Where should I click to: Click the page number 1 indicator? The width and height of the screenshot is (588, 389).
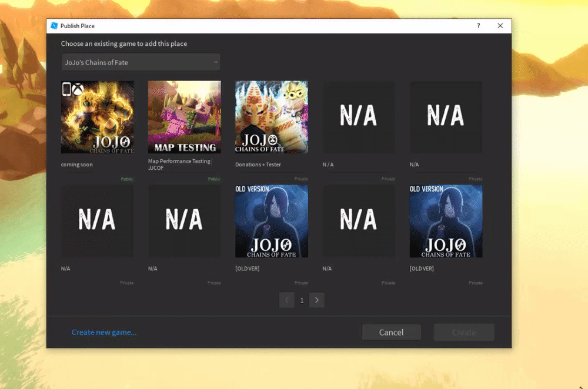pos(302,300)
